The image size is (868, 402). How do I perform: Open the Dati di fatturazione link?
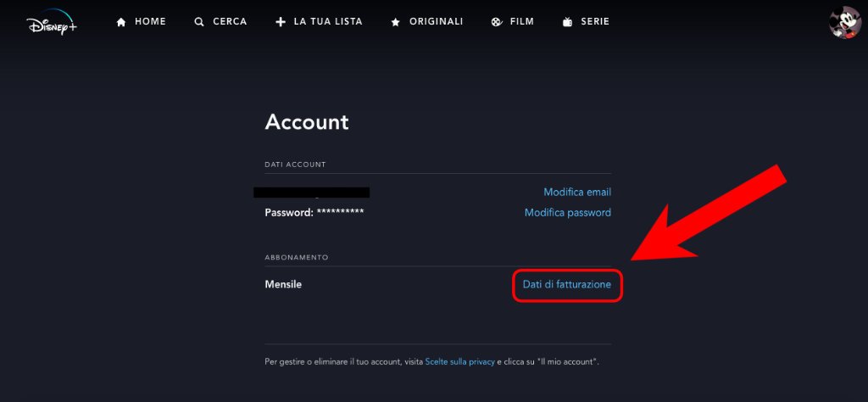(567, 285)
